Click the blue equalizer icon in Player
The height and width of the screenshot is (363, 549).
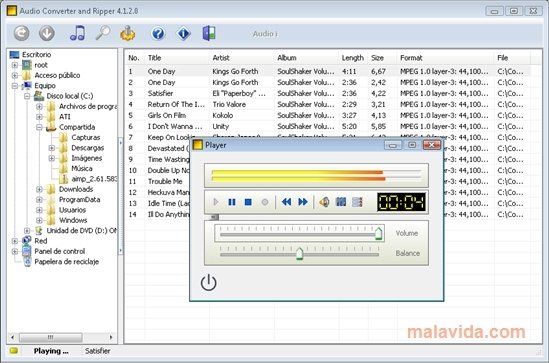[341, 202]
